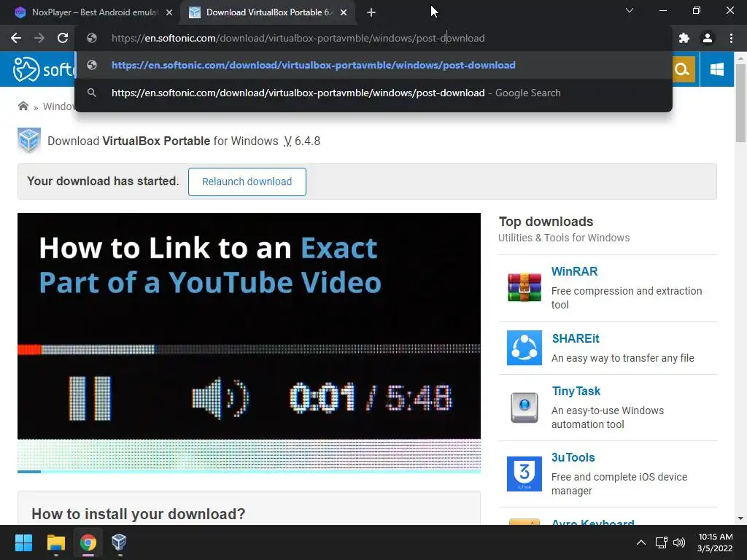Show hidden system tray icons chevron
747x560 pixels.
point(641,542)
